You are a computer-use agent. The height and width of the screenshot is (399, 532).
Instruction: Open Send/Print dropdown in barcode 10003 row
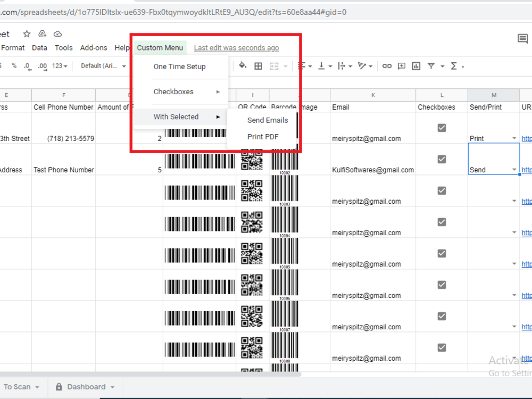click(x=514, y=201)
